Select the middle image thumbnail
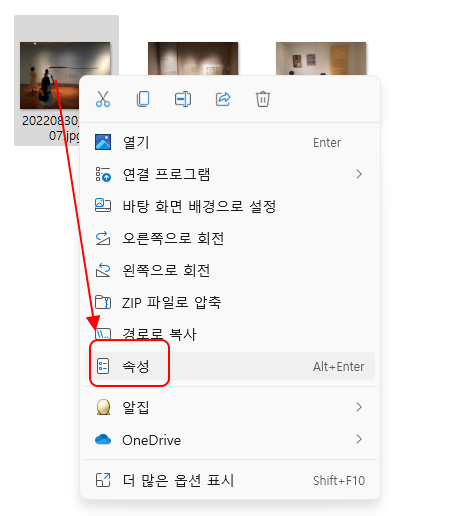Screen dimensions: 456x516 pos(193,58)
